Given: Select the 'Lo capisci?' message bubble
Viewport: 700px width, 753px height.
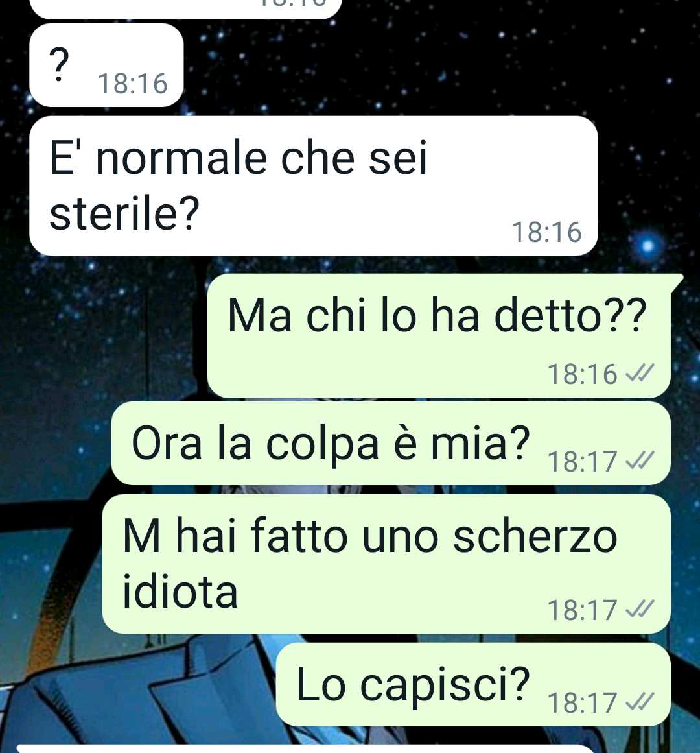Looking at the screenshot, I should 473,684.
